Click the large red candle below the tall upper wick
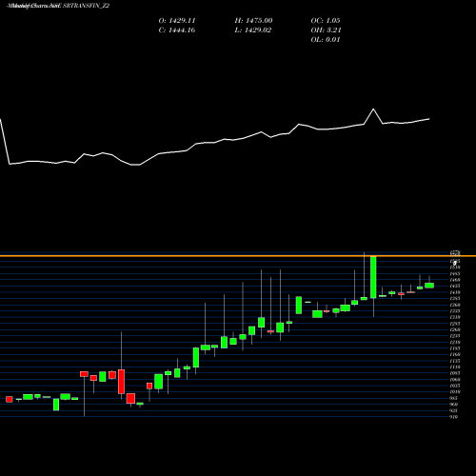This screenshot has height=476, width=476. [x=121, y=382]
